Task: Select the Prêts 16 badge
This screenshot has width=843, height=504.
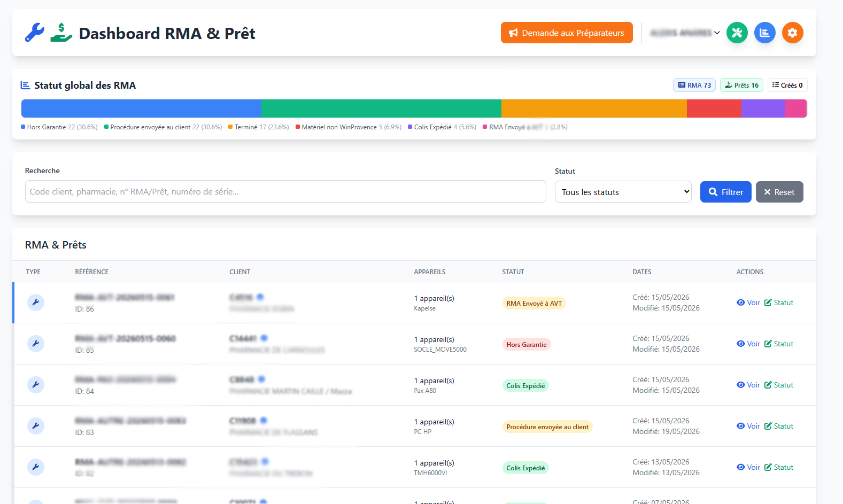Action: coord(741,85)
